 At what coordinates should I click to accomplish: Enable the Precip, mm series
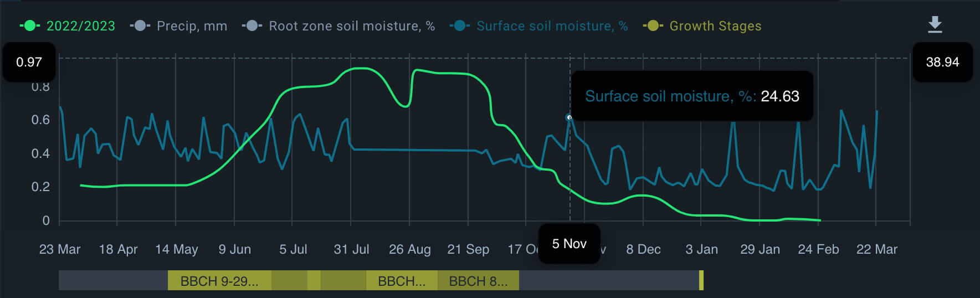[178, 26]
